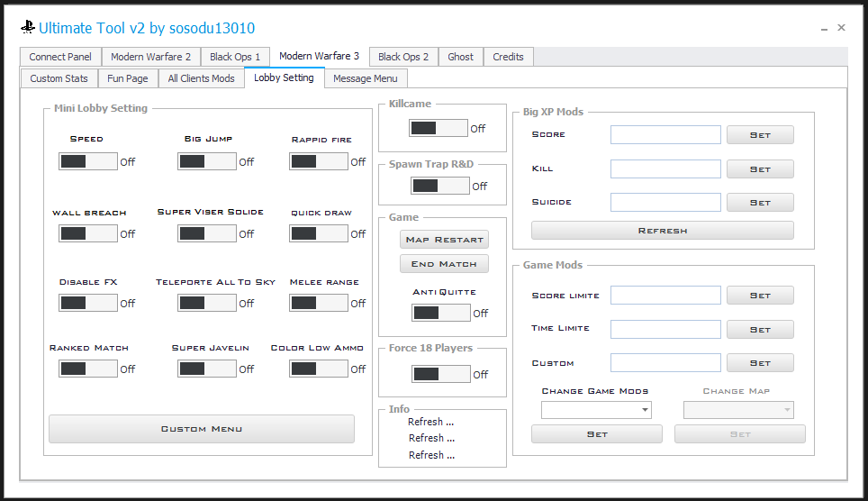This screenshot has height=501, width=868.
Task: Select the Lobby Setting sub-tab
Action: 284,77
